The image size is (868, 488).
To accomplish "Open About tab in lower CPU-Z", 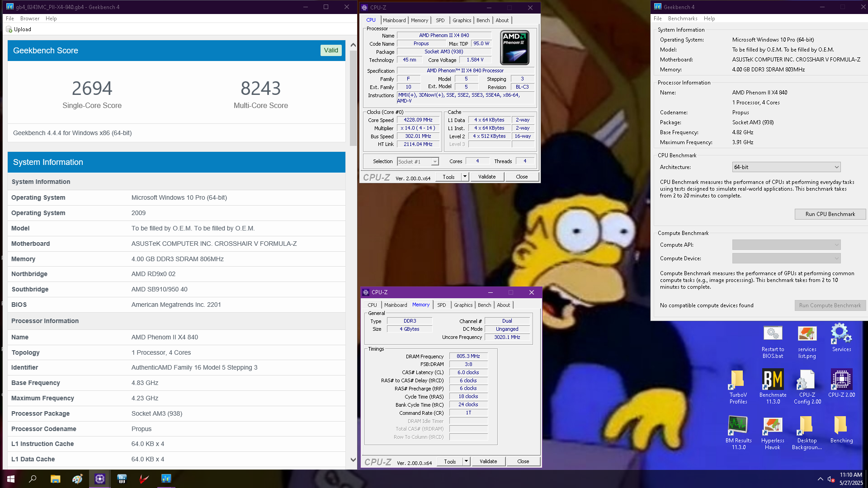I will point(503,305).
